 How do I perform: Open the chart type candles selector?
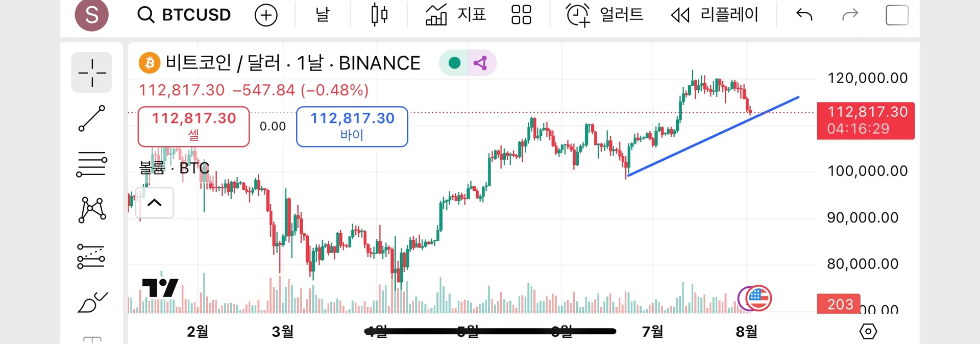(379, 15)
